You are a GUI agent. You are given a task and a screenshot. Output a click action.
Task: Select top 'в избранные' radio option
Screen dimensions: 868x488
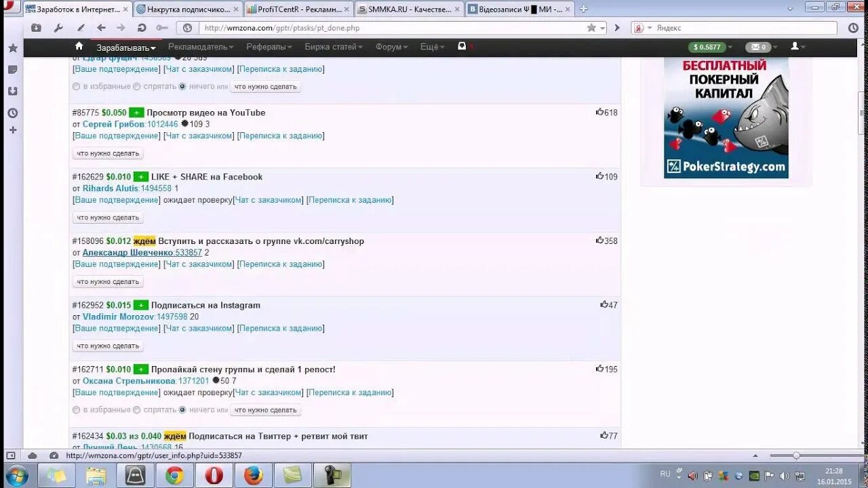(76, 87)
